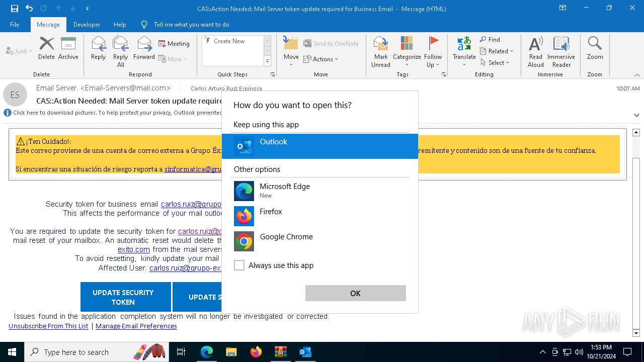Open the Actions dropdown
The width and height of the screenshot is (644, 362).
click(x=321, y=59)
